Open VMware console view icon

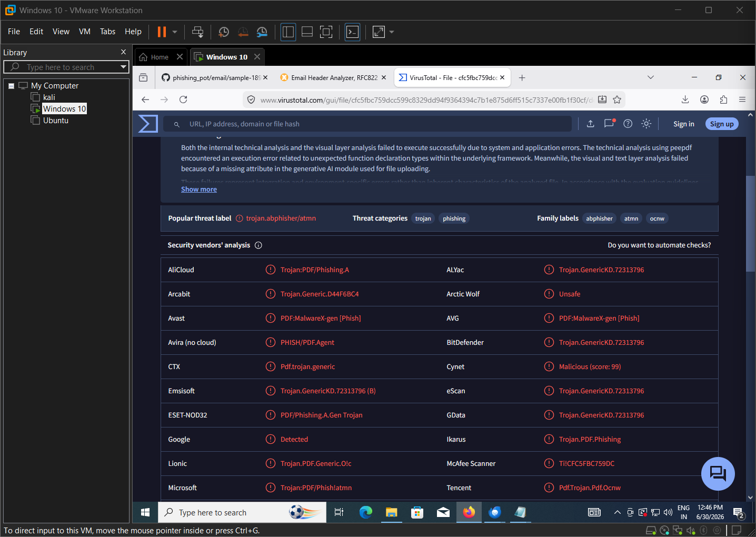pyautogui.click(x=352, y=32)
